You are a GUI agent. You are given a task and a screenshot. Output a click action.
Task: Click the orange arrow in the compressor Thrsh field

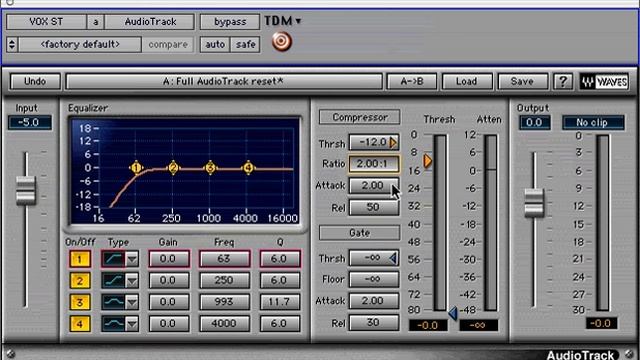[x=393, y=142]
